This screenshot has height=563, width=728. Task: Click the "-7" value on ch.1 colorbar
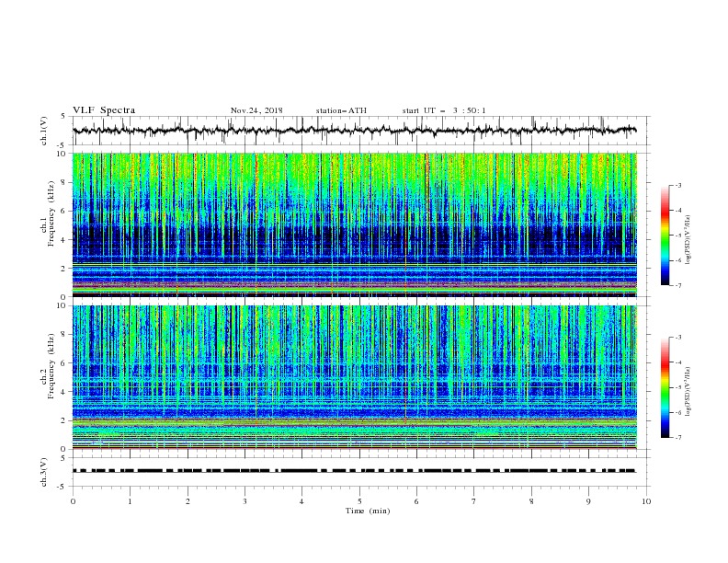coord(677,285)
